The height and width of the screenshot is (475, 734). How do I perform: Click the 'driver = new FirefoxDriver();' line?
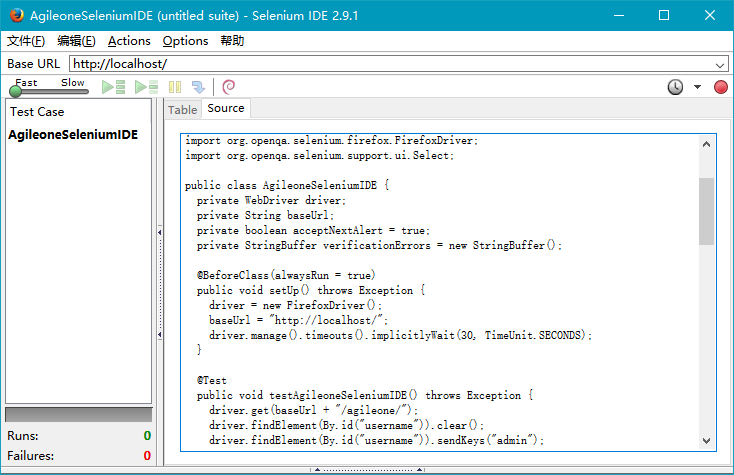(295, 305)
